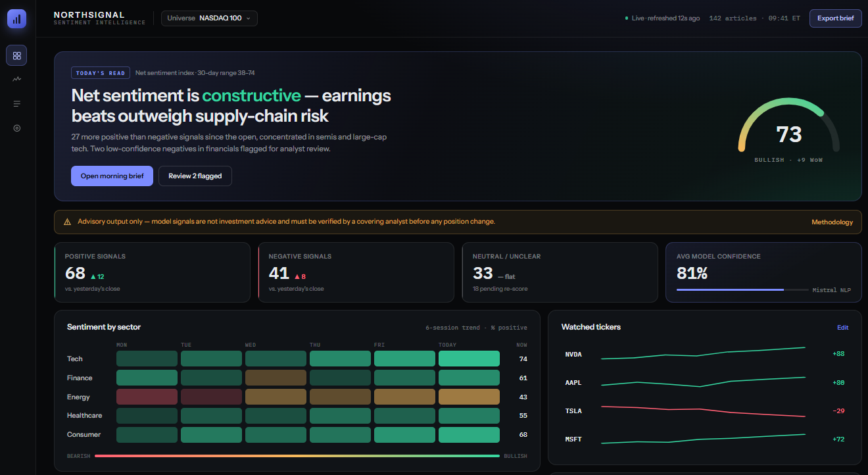The image size is (868, 475).
Task: Click the Avg Model Confidence progress bar
Action: 742,289
